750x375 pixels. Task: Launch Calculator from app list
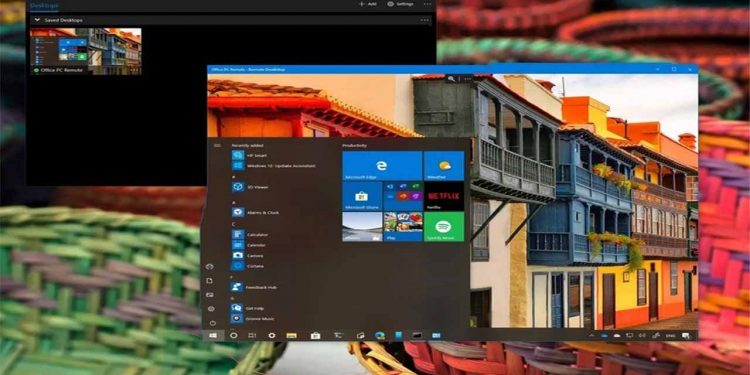(x=250, y=235)
